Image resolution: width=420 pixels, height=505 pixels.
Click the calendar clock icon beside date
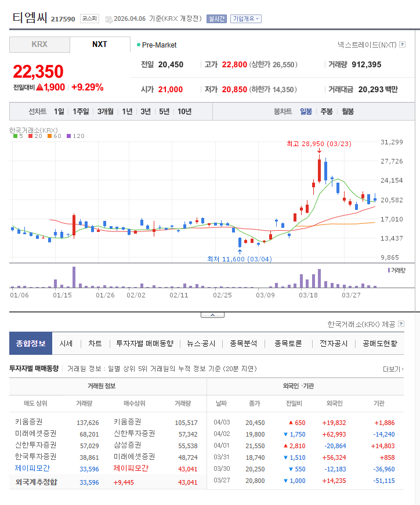109,19
